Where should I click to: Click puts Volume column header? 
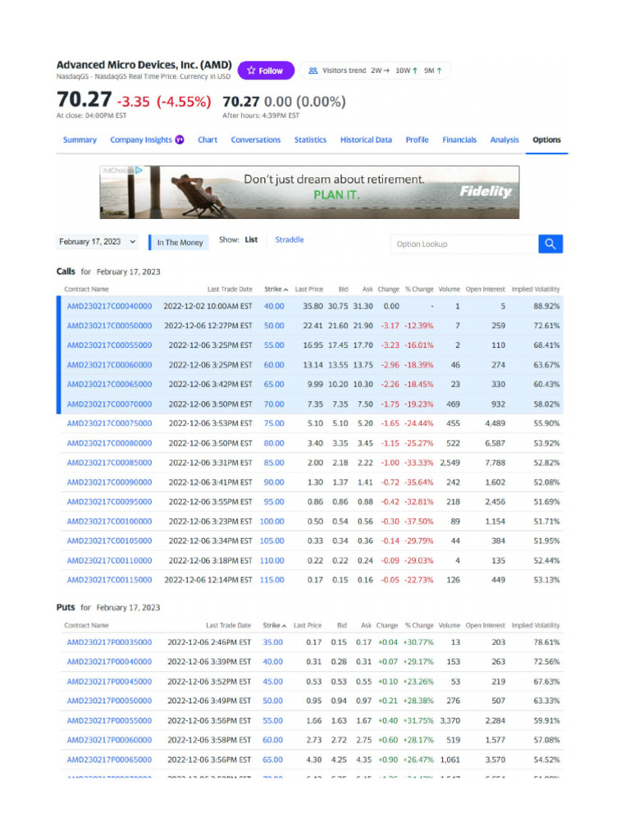coord(450,626)
